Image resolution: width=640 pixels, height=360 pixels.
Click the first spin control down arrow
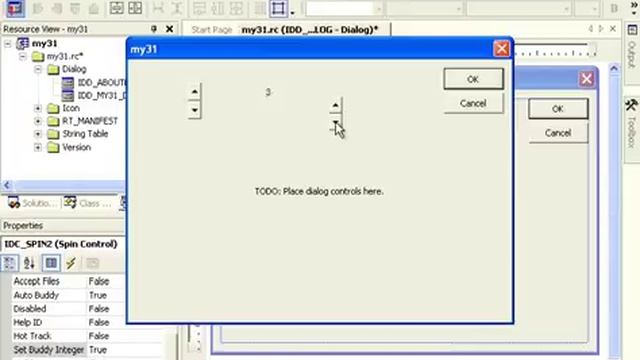(195, 110)
